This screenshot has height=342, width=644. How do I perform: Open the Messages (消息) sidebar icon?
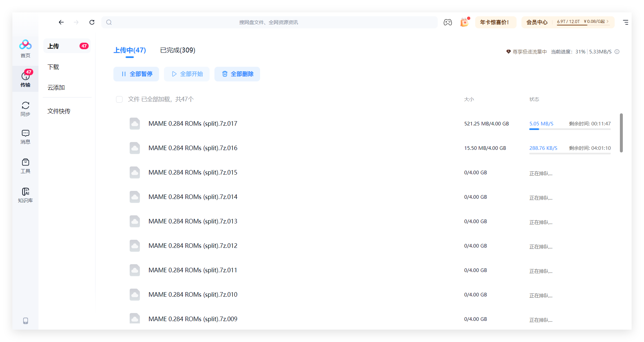pos(25,136)
